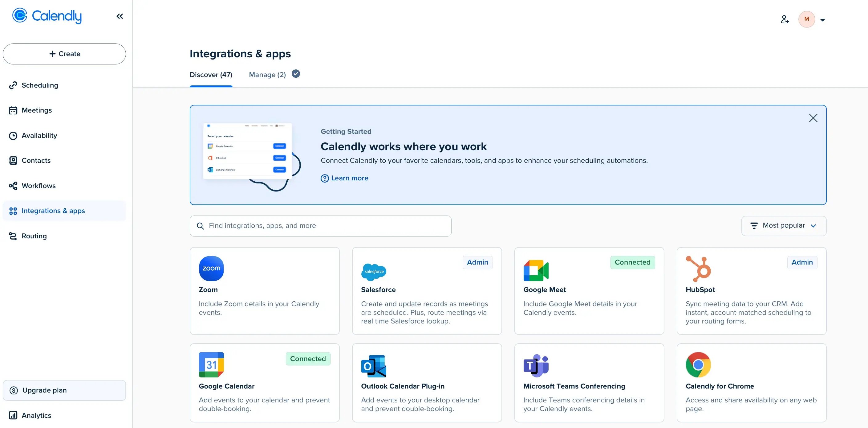Open the Zoom integration title
Screen dimensions: 868x428
tap(208, 290)
